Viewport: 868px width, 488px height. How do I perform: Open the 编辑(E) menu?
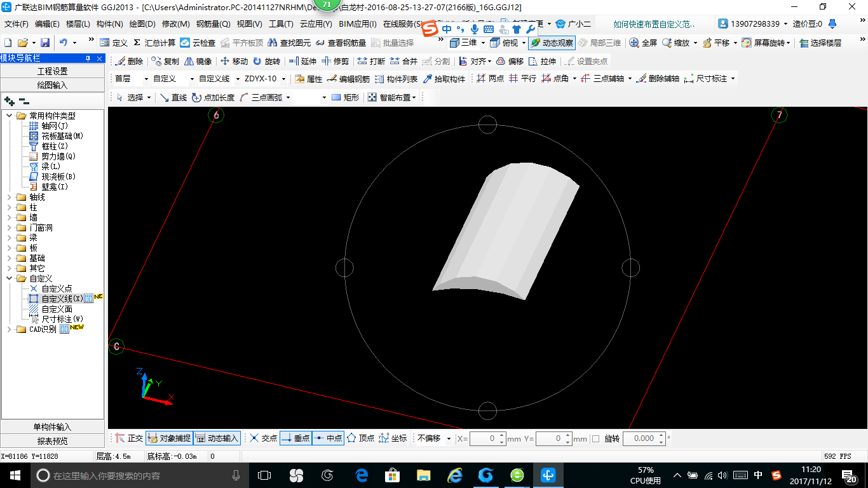tap(47, 24)
